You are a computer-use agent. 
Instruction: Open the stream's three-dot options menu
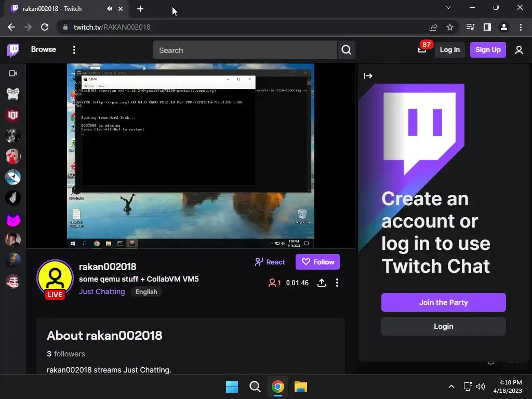[x=337, y=283]
